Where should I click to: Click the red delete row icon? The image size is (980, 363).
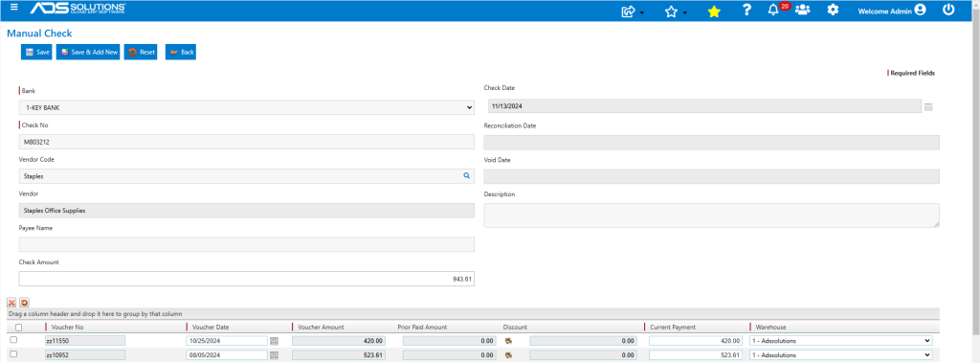click(11, 303)
